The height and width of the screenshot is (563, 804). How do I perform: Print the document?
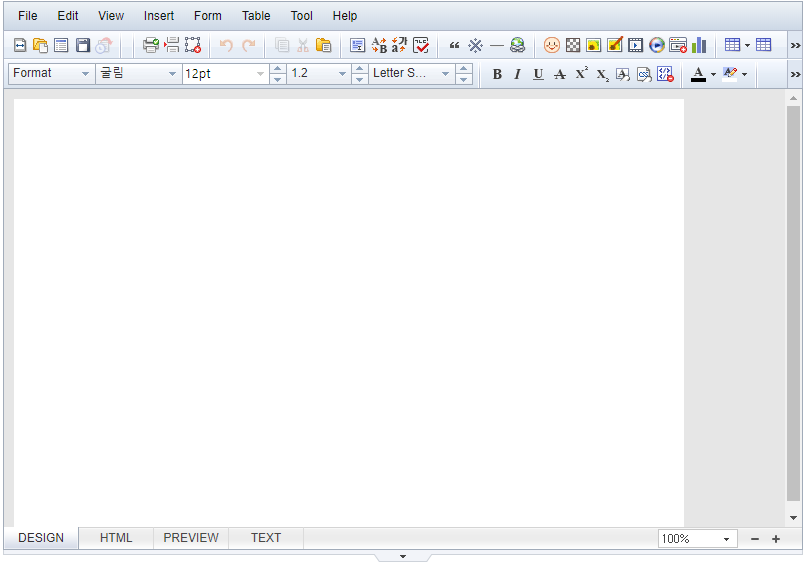(151, 46)
